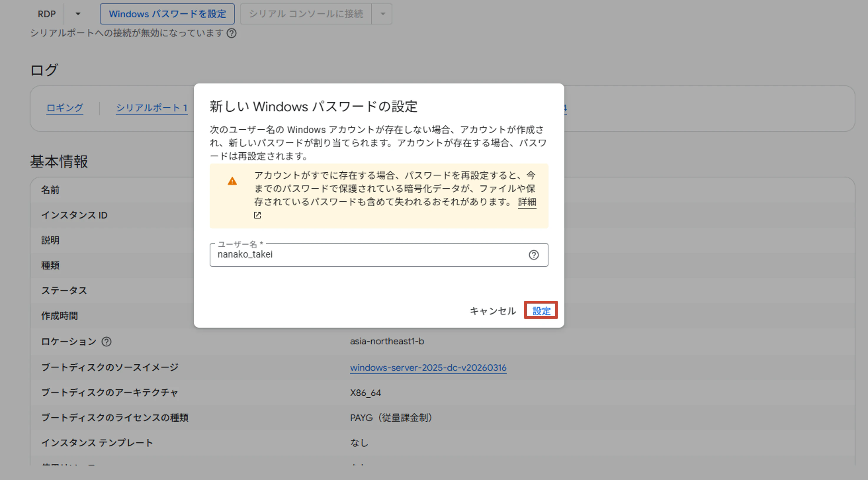Viewport: 868px width, 480px height.
Task: Click the ログ section heading
Action: (44, 70)
